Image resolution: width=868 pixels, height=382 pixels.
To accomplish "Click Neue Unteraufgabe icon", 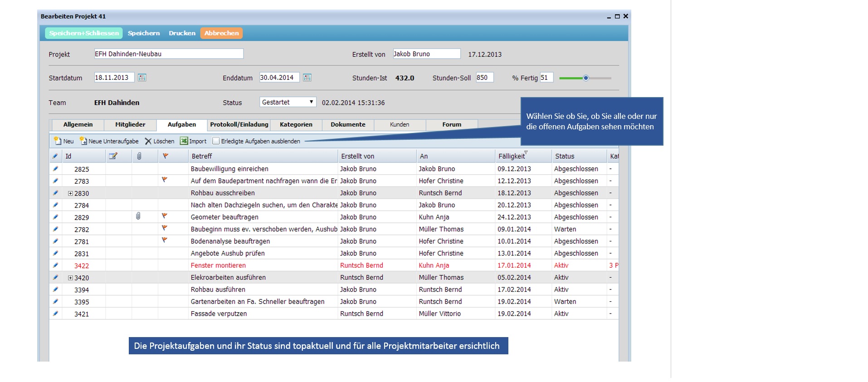I will (x=83, y=141).
